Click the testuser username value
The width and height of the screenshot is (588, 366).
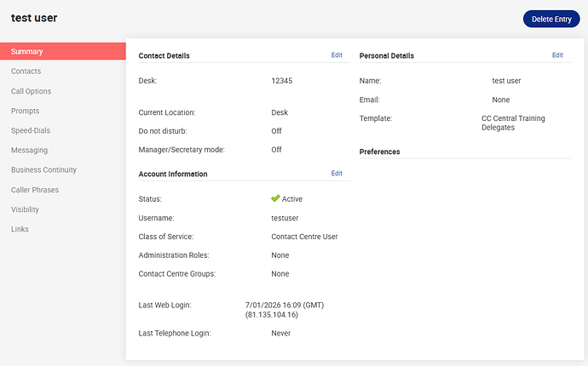pos(285,218)
